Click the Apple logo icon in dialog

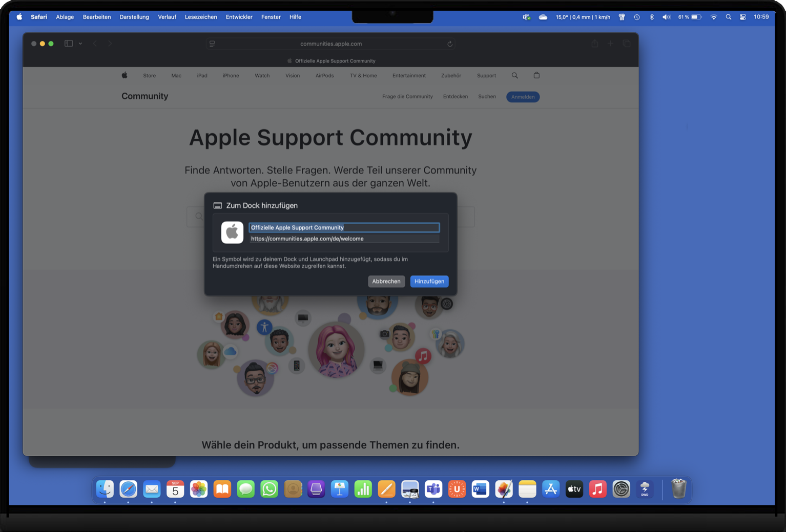tap(232, 232)
